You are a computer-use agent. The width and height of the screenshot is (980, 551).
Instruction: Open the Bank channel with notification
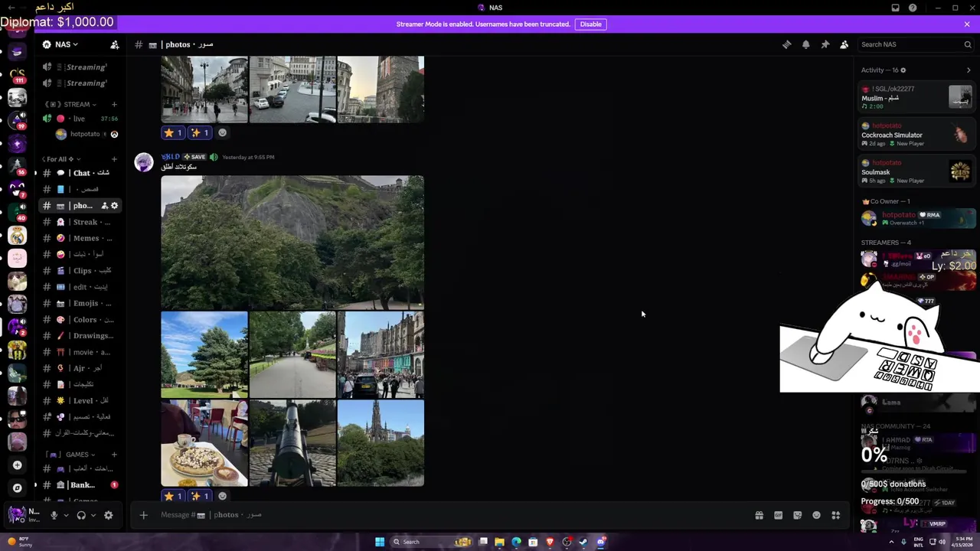[80, 485]
